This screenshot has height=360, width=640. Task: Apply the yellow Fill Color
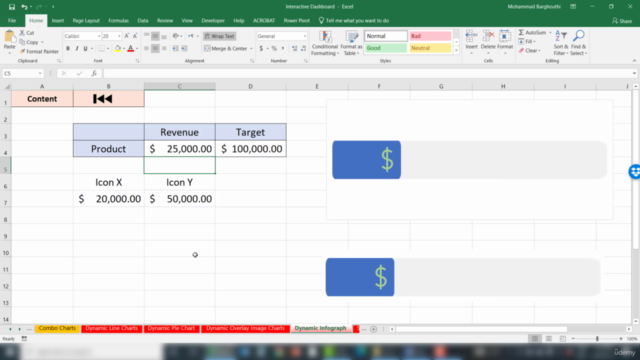pos(118,49)
